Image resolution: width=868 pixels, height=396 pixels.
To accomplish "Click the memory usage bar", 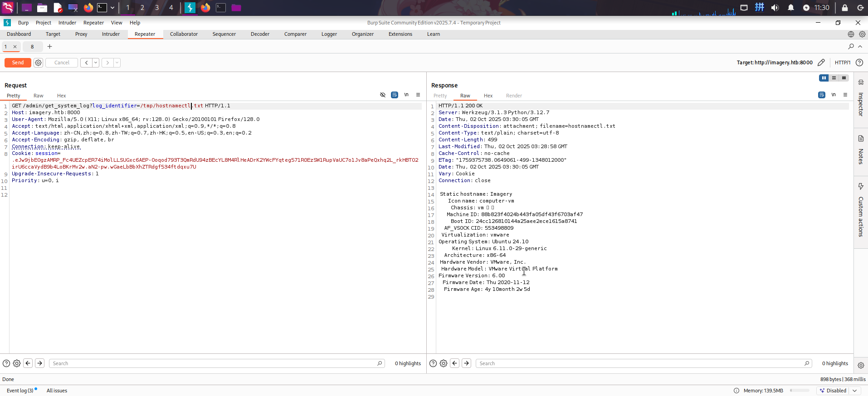I will pos(800,391).
